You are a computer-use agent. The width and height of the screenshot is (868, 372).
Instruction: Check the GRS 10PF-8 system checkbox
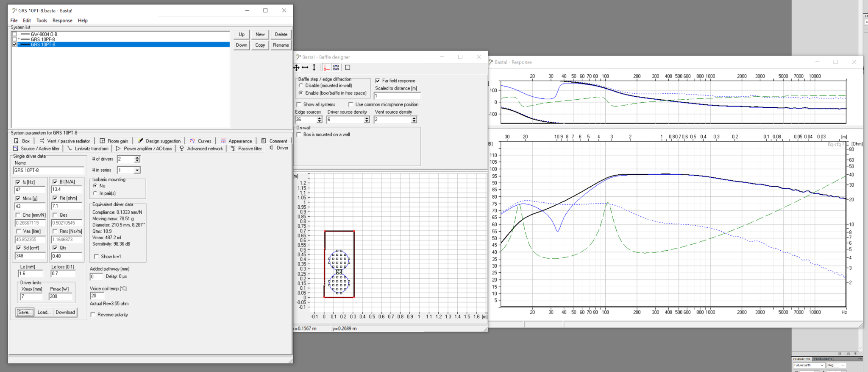tap(14, 39)
